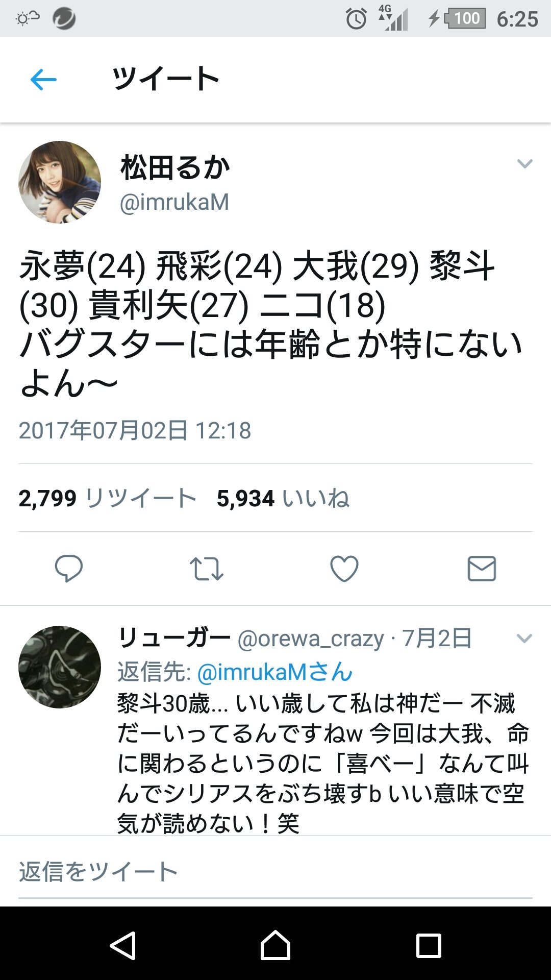Screen dimensions: 551x980
Task: View the 5,934 いいね list
Action: tap(283, 498)
